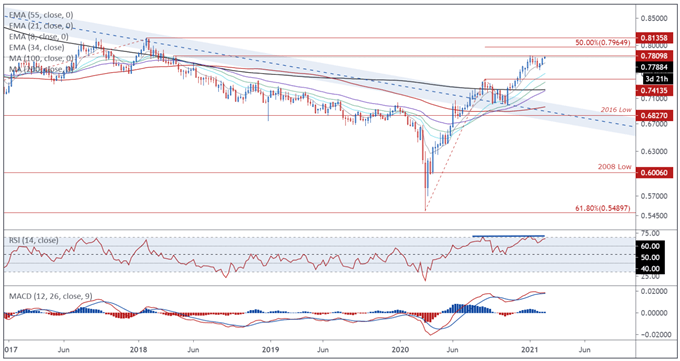Viewport: 680px width, 361px height.
Task: Select the current price tag 0.77884
Action: (x=654, y=67)
